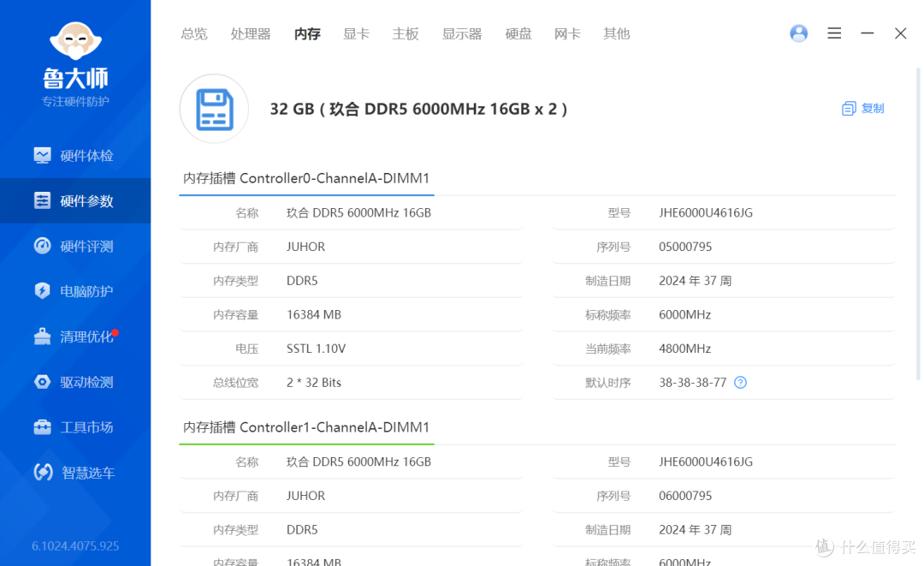Switch to the 主板 tab
Viewport: 924px width, 566px height.
406,33
